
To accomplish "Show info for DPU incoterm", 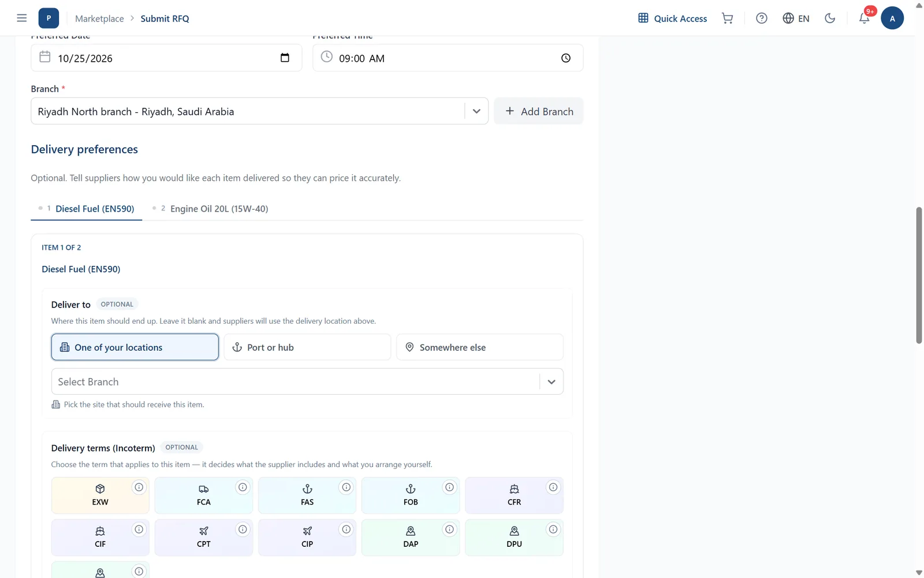I will (x=553, y=529).
